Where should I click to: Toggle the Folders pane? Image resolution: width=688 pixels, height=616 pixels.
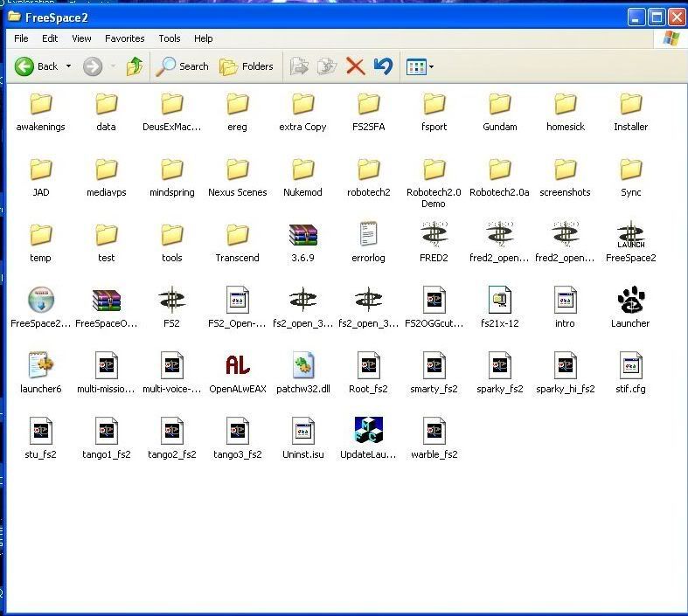[x=247, y=66]
